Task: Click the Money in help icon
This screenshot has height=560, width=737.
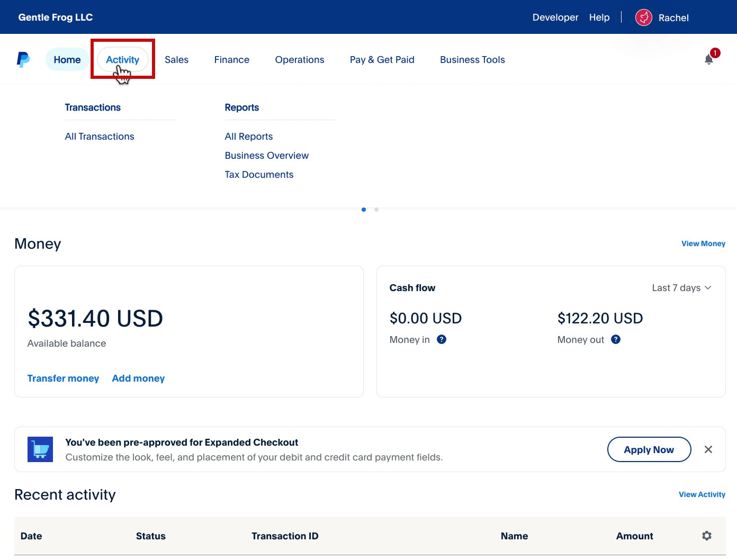Action: tap(442, 339)
